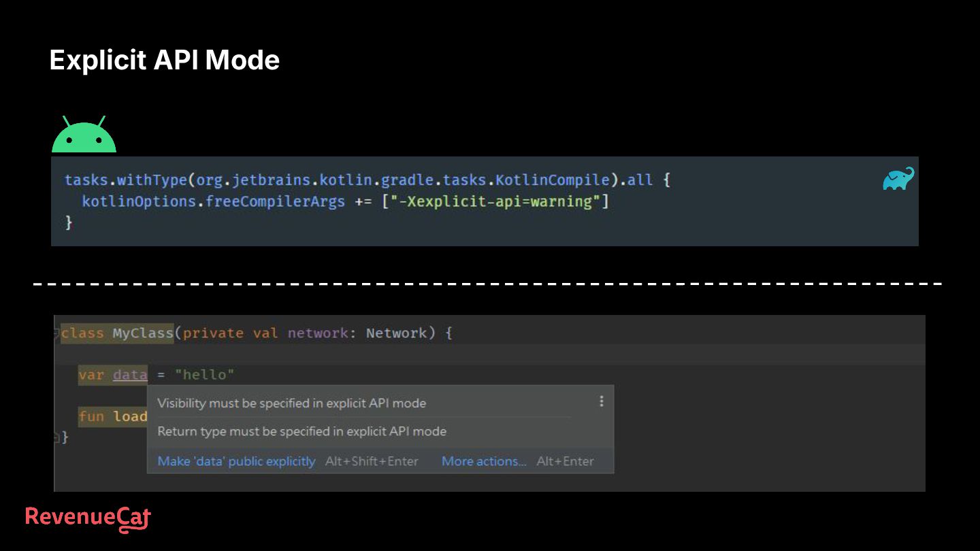Click the RevenueCat logo

pyautogui.click(x=88, y=519)
